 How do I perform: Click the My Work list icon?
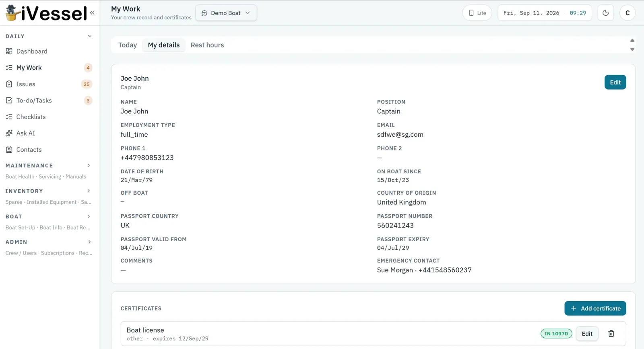pyautogui.click(x=9, y=68)
